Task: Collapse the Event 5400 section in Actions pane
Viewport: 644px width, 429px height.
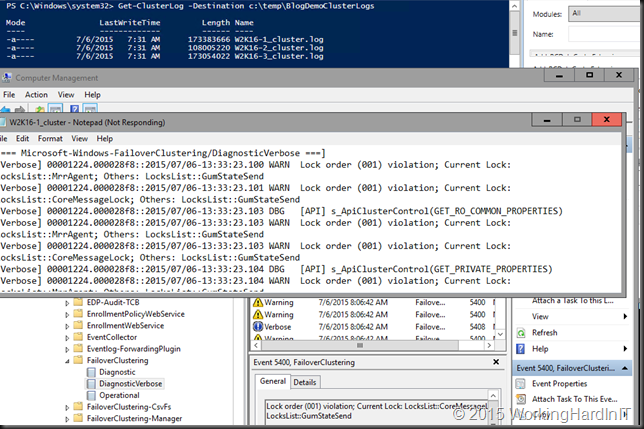Action: [625, 368]
